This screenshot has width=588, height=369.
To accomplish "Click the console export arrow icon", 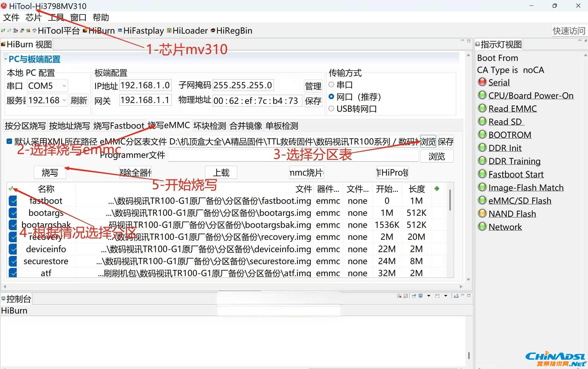I will point(456,296).
